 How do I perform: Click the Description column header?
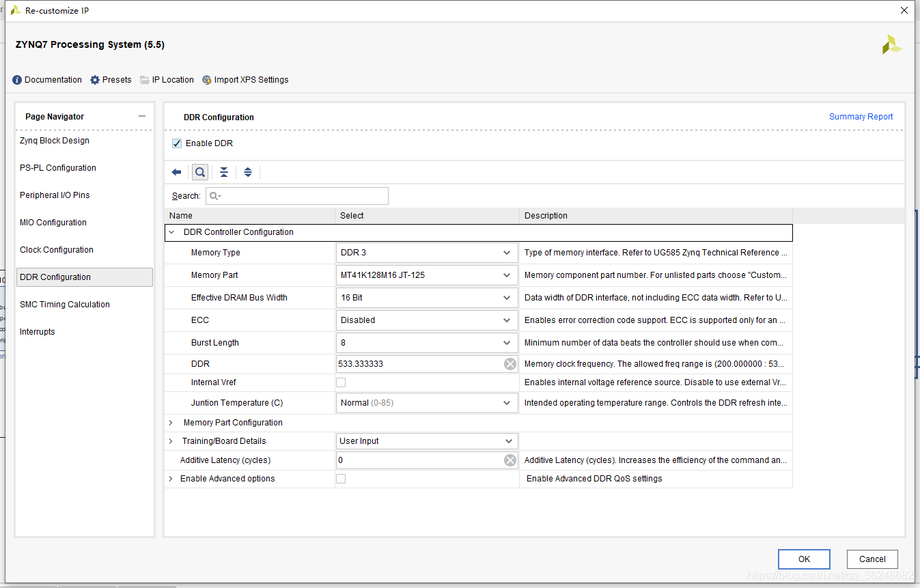coord(656,216)
